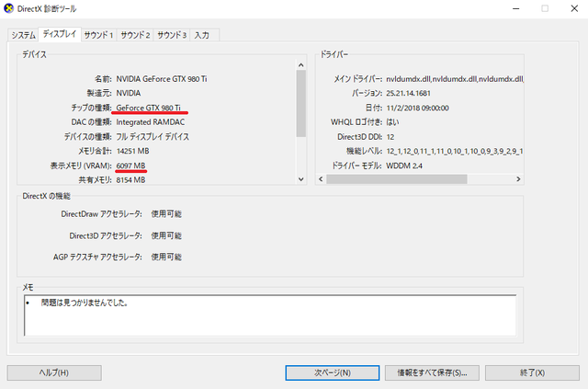Screen dimensions: 588x389
Task: Click the driver panel horizontal scrollbar thumb
Action: pos(396,179)
